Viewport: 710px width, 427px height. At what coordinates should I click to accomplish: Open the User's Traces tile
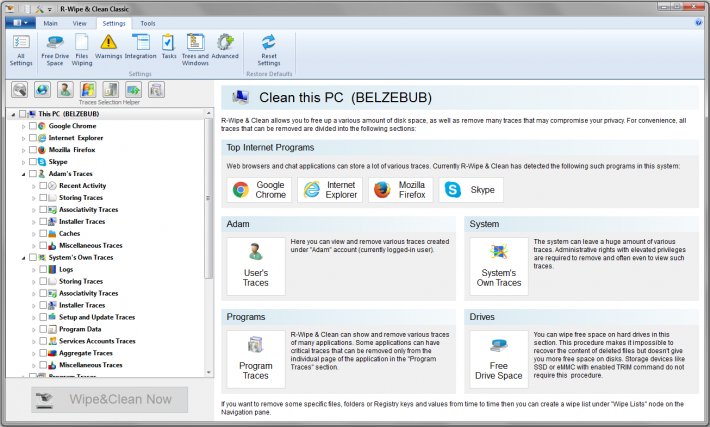(x=256, y=266)
